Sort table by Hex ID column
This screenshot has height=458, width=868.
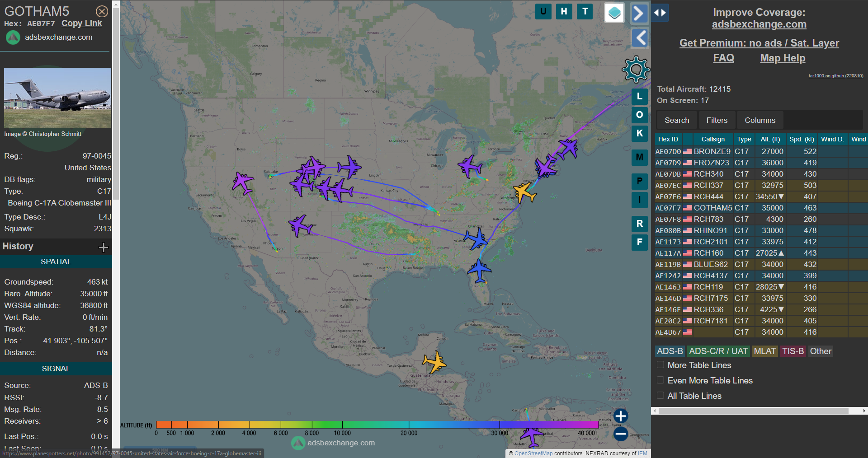668,139
